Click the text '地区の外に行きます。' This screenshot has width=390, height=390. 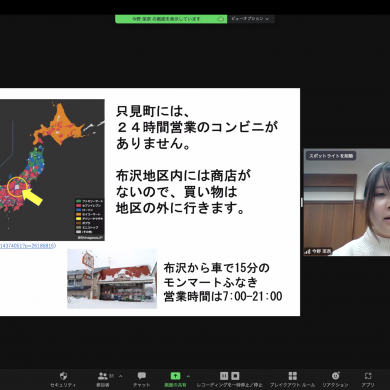click(x=180, y=208)
